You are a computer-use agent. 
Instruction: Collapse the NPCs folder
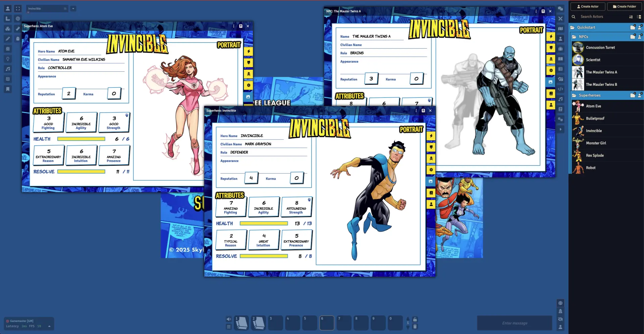click(x=583, y=37)
